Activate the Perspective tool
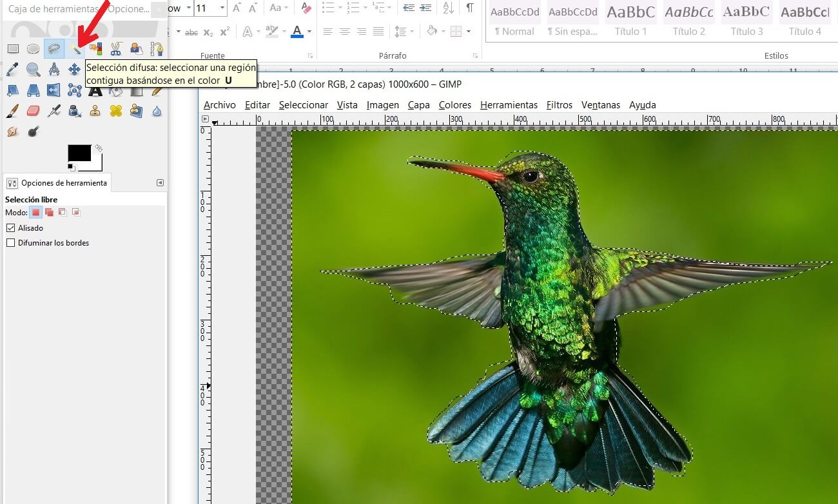This screenshot has width=838, height=504. (x=33, y=90)
